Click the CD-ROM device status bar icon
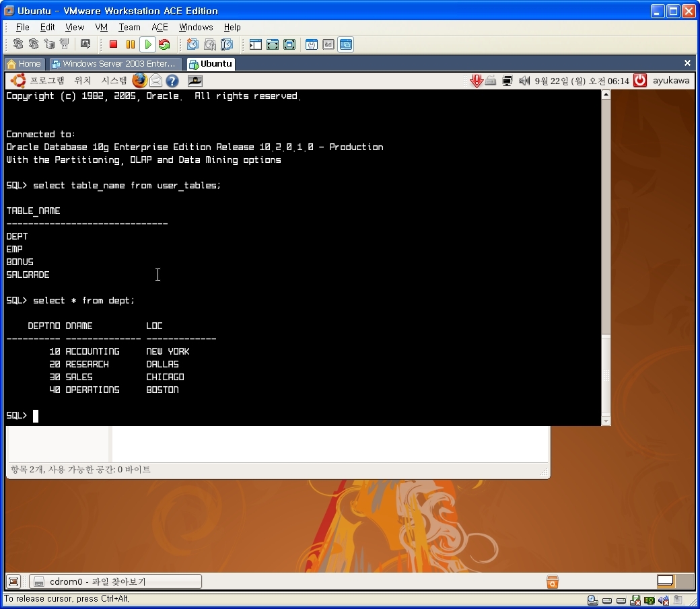 coord(592,600)
